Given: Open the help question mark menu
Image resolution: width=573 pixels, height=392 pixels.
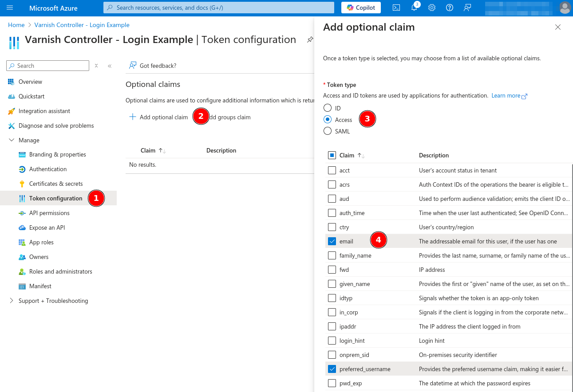Looking at the screenshot, I should (x=450, y=8).
